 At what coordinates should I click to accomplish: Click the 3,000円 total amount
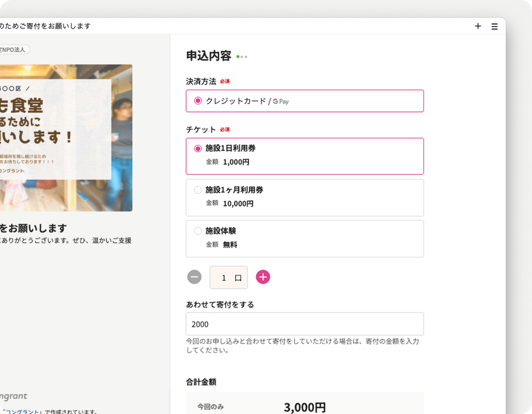pyautogui.click(x=304, y=407)
